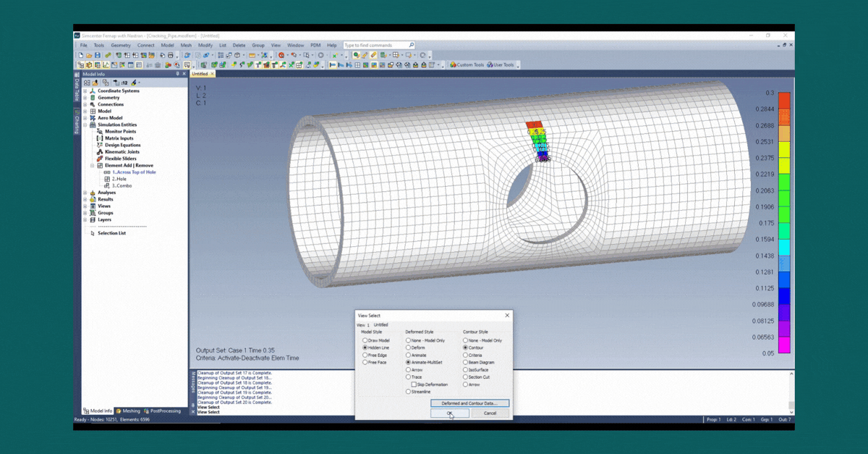
Task: Click Cancel in View Select dialog
Action: (490, 413)
